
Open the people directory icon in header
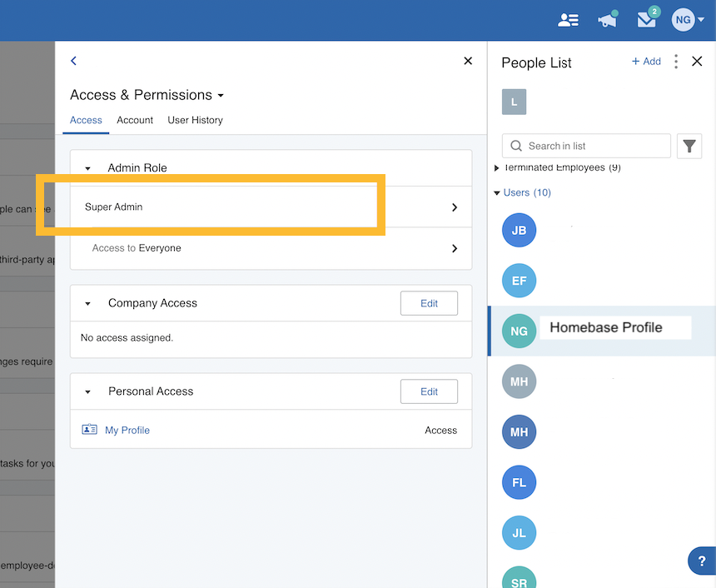click(x=568, y=20)
